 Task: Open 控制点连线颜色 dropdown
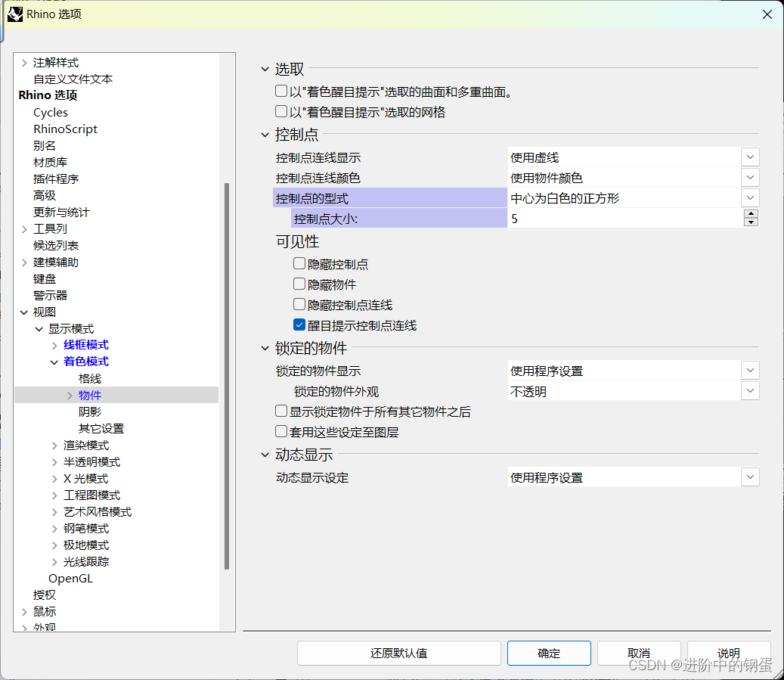tap(750, 178)
